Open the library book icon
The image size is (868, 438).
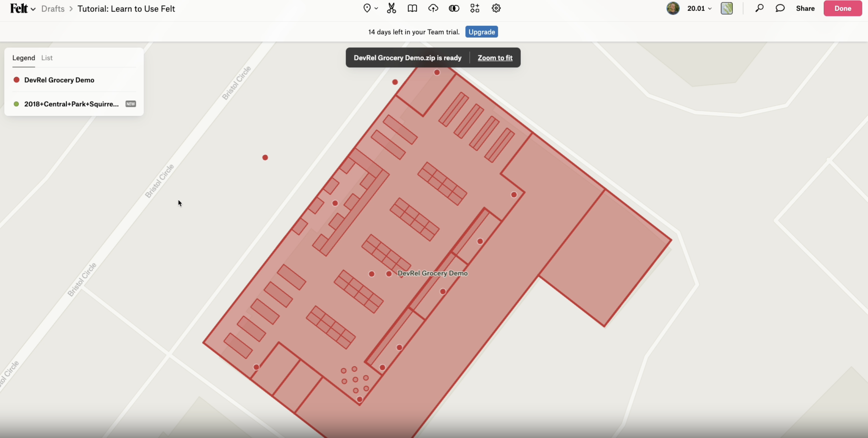click(412, 8)
